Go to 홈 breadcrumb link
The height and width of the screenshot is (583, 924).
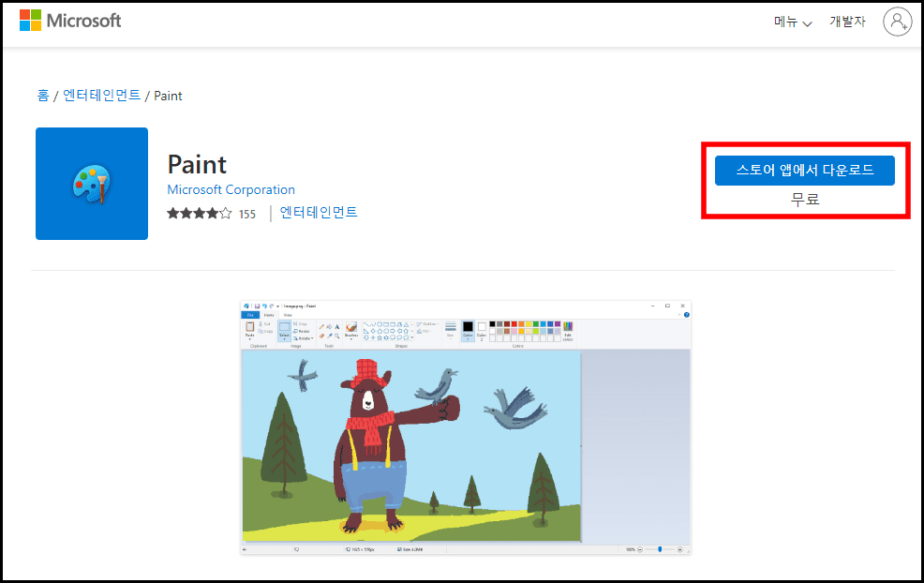pyautogui.click(x=43, y=96)
